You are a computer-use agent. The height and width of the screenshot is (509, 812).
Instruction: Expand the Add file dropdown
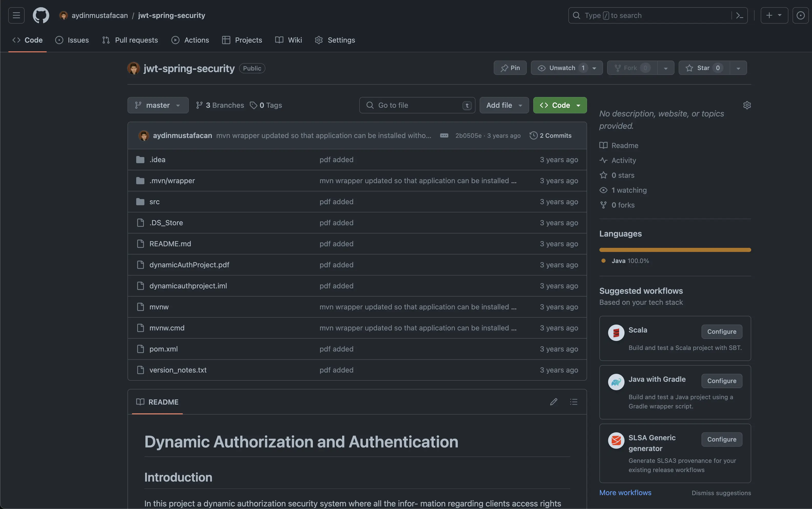[504, 105]
